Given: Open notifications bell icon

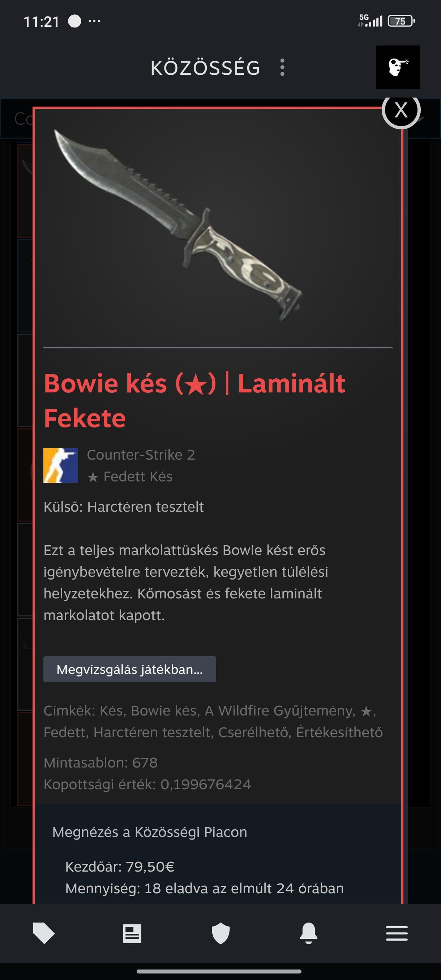Looking at the screenshot, I should (309, 933).
